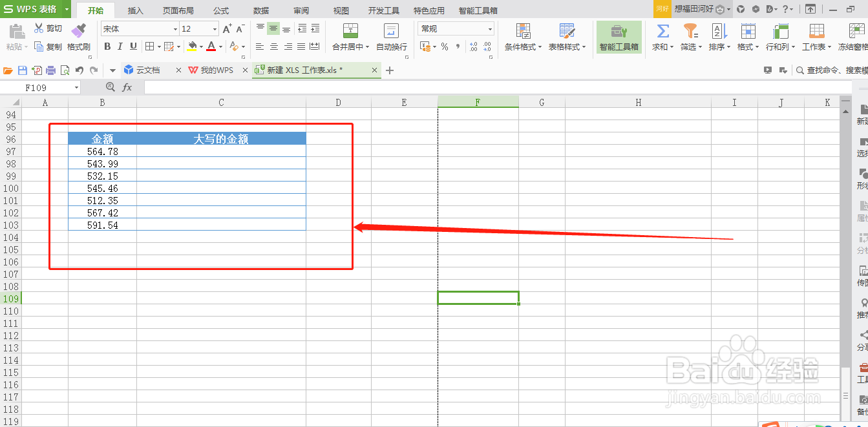Open the Smart Toolbox (智能工具箱) icon
The width and height of the screenshot is (868, 427).
[619, 30]
